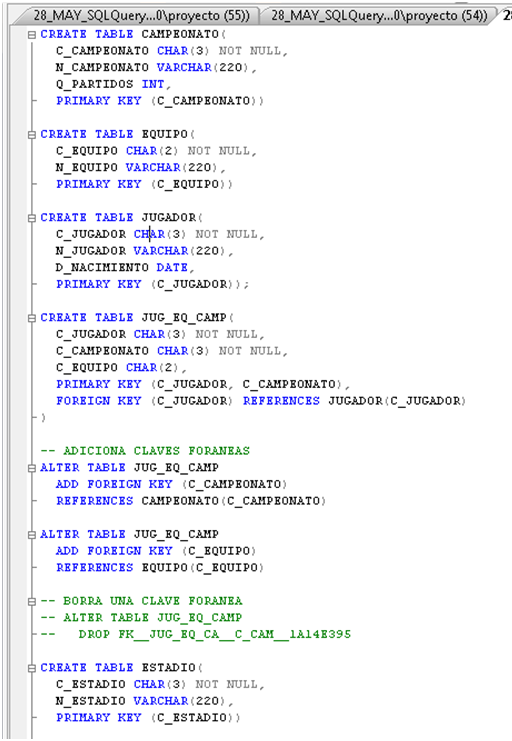
Task: Click the 'PRIMARY KEY (C_JUGADOR));' line
Action: [x=152, y=284]
